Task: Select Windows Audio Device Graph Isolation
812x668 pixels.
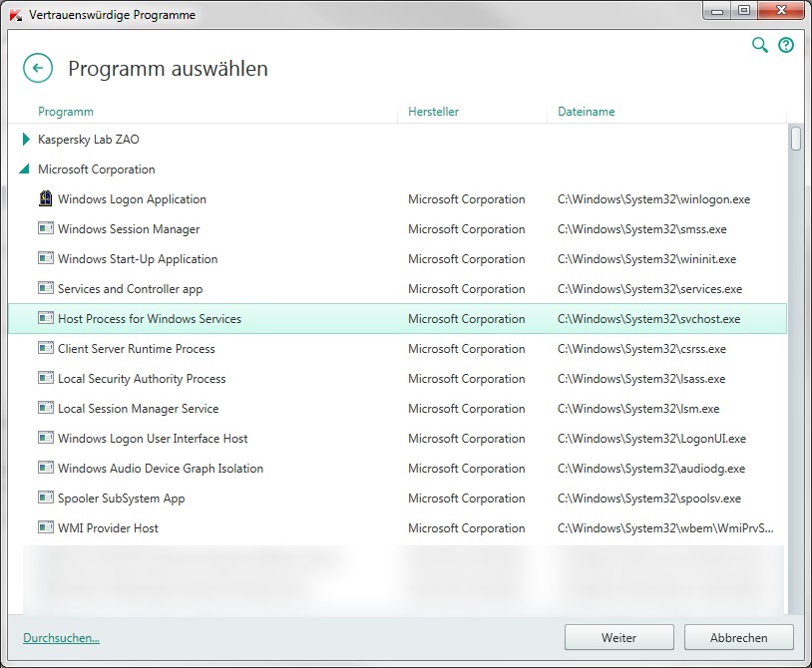Action: tap(161, 469)
